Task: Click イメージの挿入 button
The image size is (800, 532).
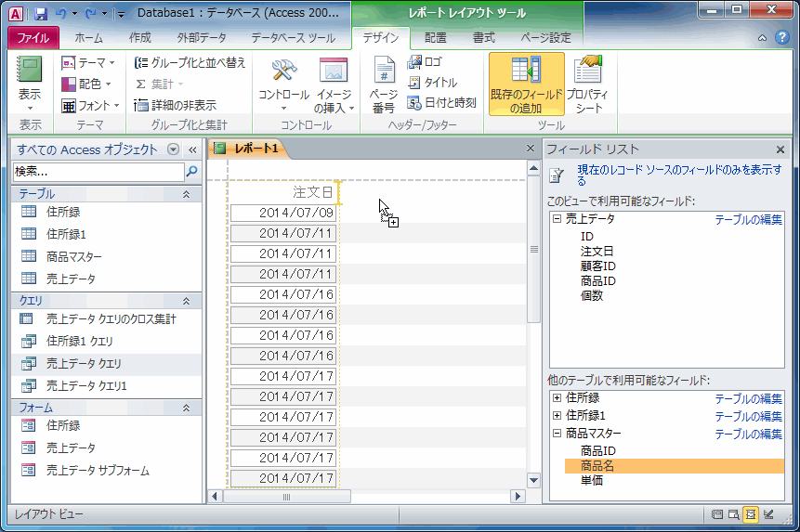Action: [x=334, y=85]
